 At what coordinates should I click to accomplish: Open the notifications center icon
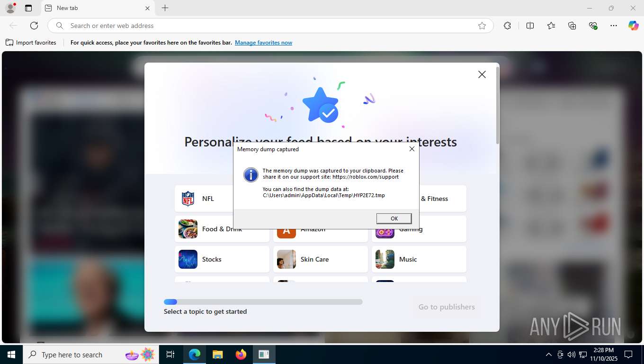click(628, 355)
